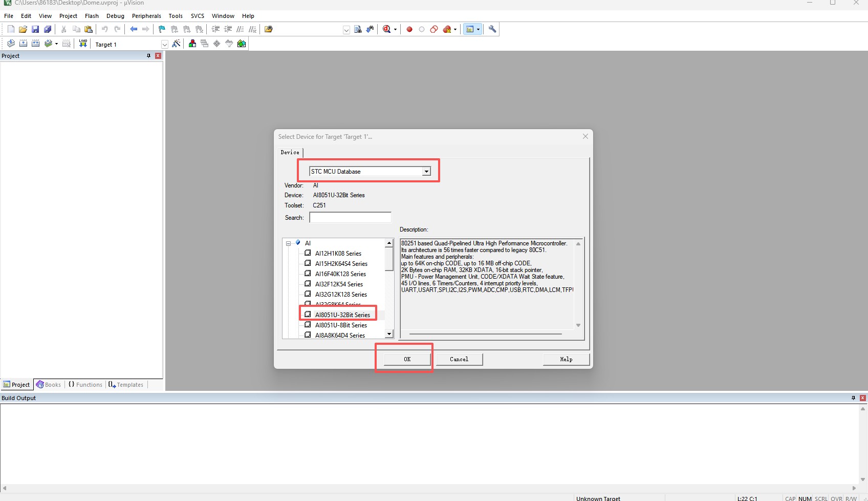Click the device Search input field
The height and width of the screenshot is (501, 868).
coord(350,218)
